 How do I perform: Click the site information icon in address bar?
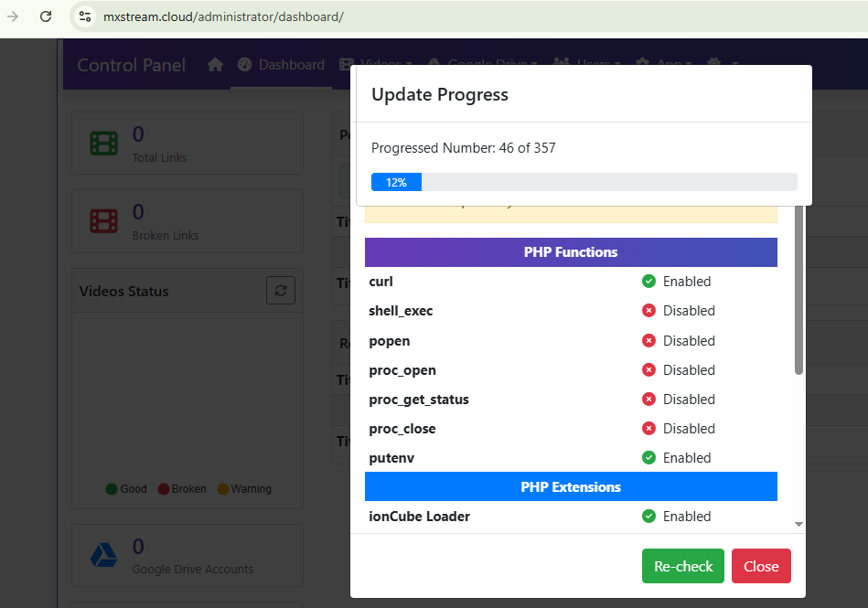click(85, 16)
